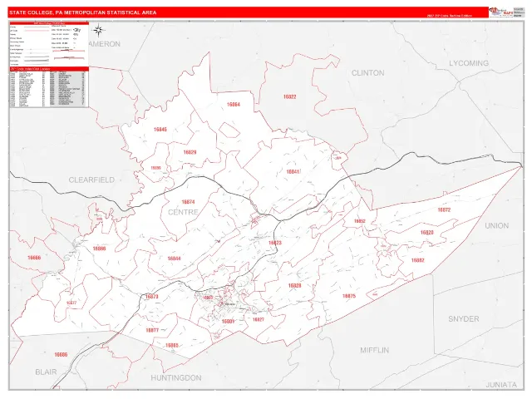Click the HUNTINGDON county label

pos(176,377)
